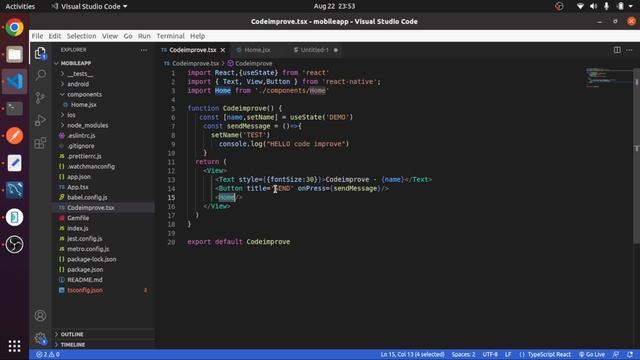This screenshot has width=640, height=360.
Task: Open the Help menu
Action: pos(198,36)
